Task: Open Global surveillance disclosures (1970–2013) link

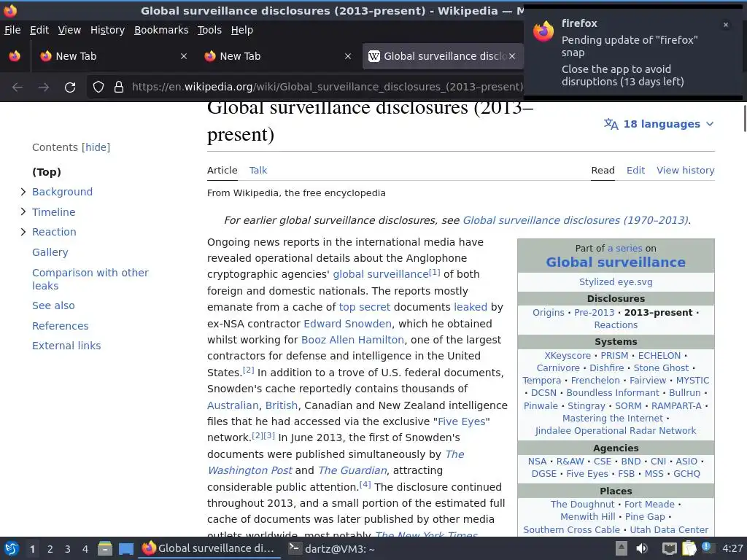Action: coord(575,220)
